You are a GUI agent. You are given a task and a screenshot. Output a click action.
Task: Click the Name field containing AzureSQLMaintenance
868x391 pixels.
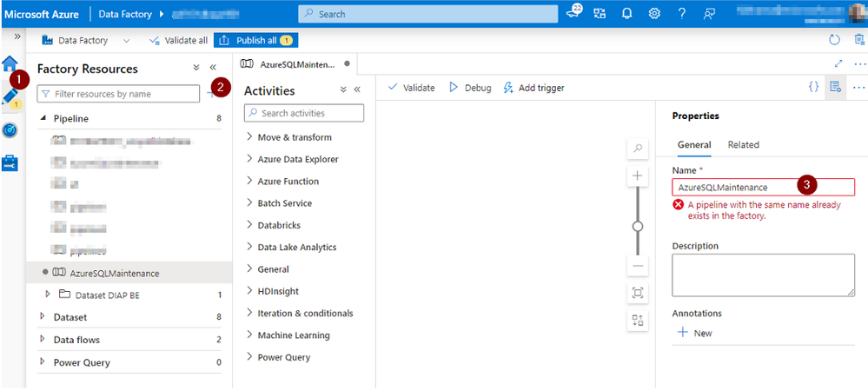pyautogui.click(x=764, y=187)
